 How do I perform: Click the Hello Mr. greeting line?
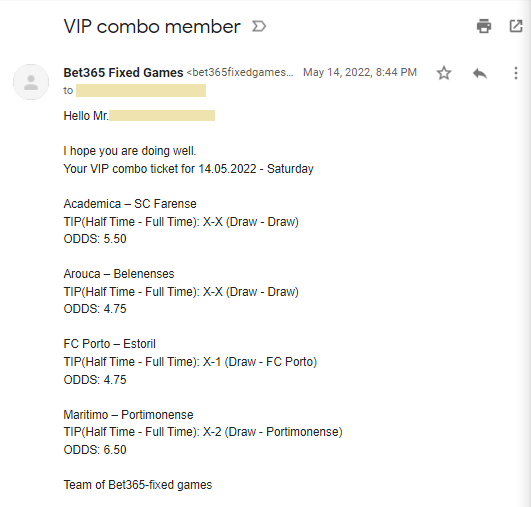pos(139,116)
